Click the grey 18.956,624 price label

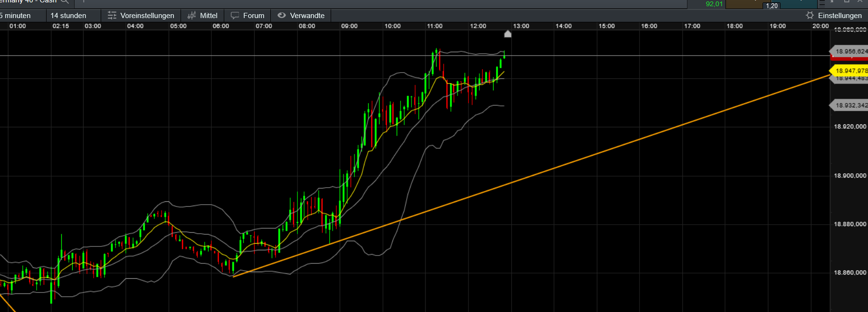849,51
